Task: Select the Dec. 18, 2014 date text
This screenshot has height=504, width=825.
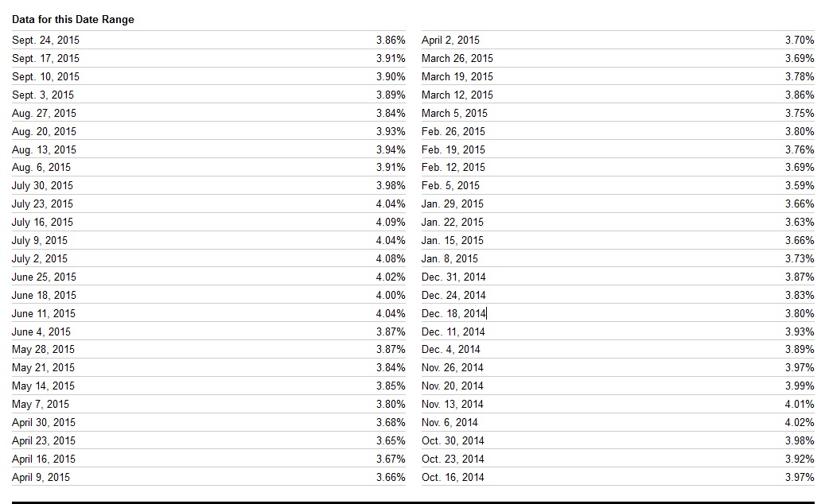Action: (453, 314)
